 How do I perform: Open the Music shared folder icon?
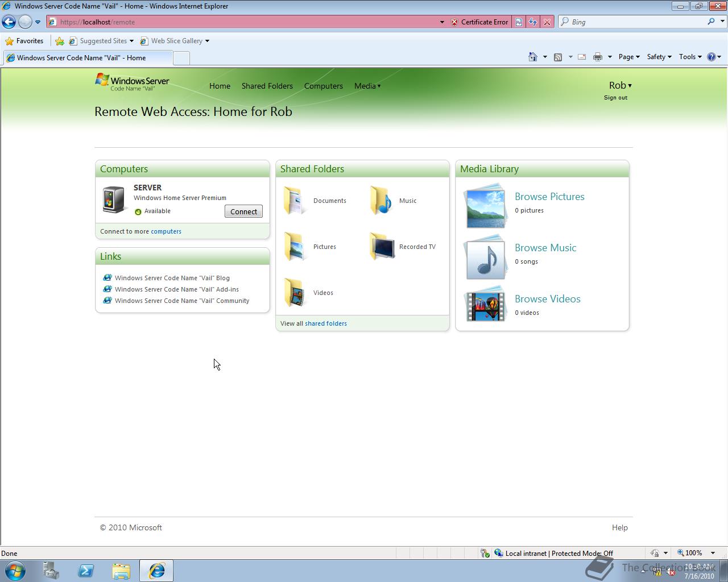[x=380, y=200]
